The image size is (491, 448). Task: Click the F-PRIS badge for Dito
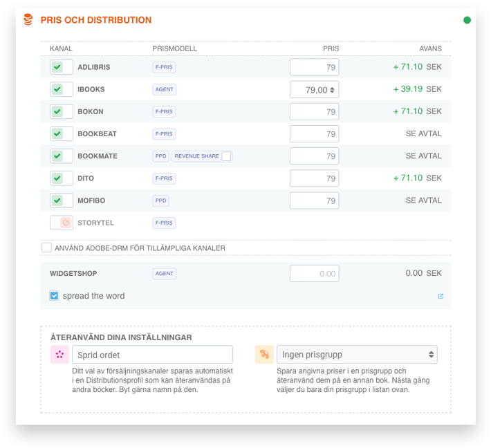[x=164, y=178]
